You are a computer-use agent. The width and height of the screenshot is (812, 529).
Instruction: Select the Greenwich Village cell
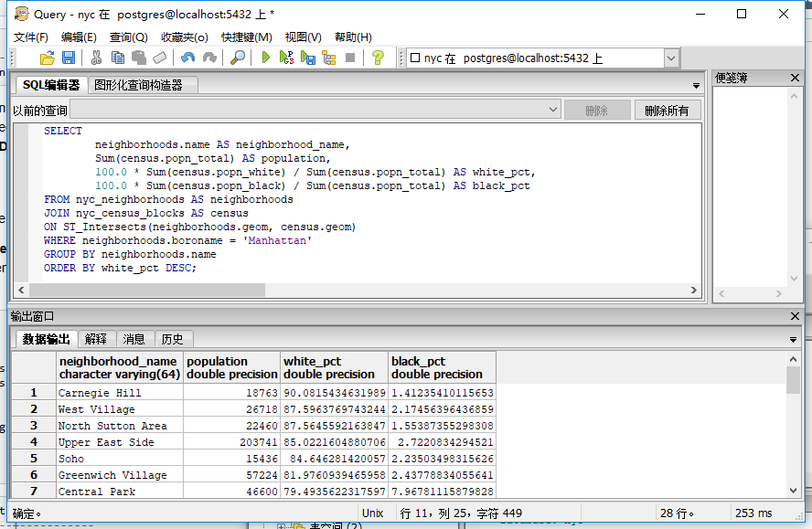click(x=120, y=475)
